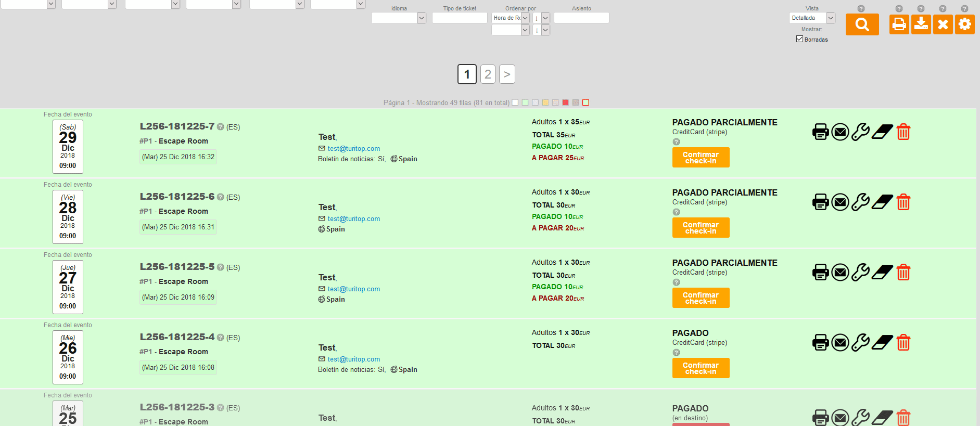This screenshot has width=980, height=426.
Task: Click test@turitop.com email link in second booking
Action: 353,219
